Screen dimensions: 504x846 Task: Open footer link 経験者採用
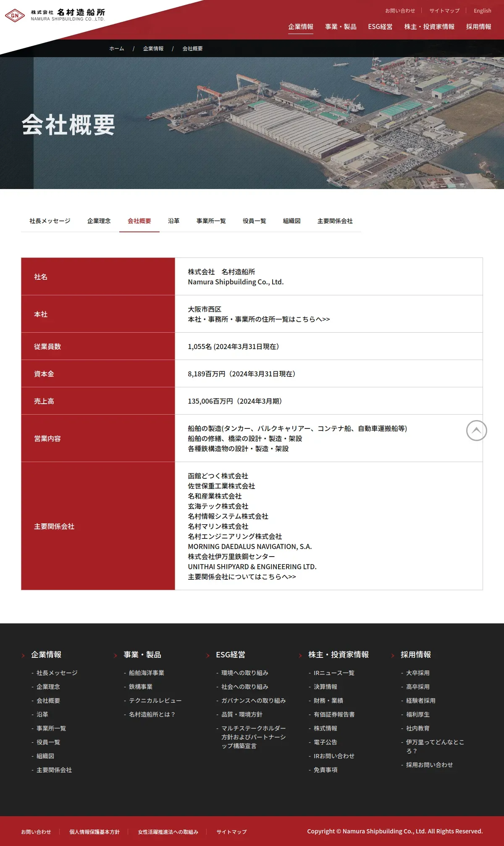click(421, 701)
